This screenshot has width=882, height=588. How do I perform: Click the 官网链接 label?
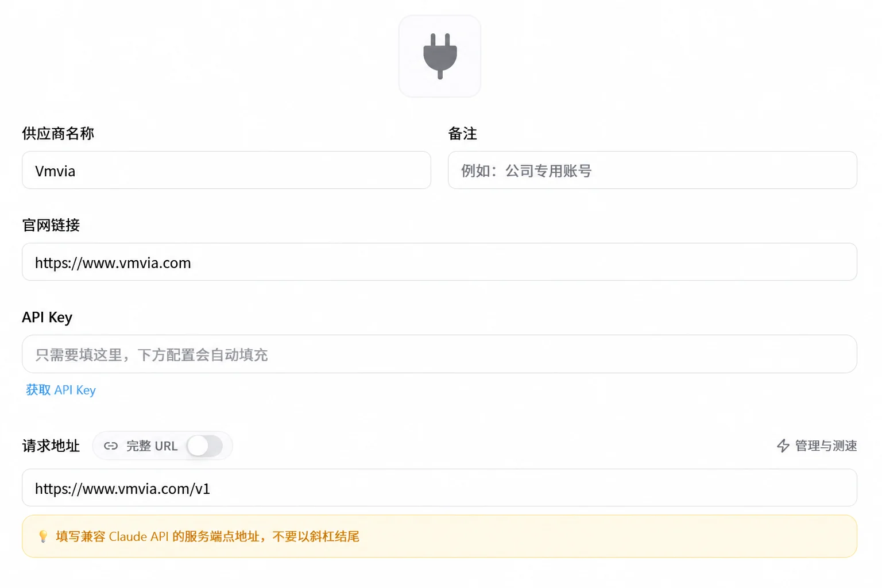[x=51, y=225]
